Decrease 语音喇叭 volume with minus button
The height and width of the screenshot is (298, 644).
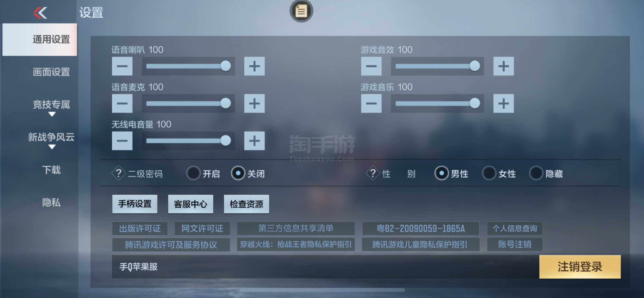click(122, 66)
